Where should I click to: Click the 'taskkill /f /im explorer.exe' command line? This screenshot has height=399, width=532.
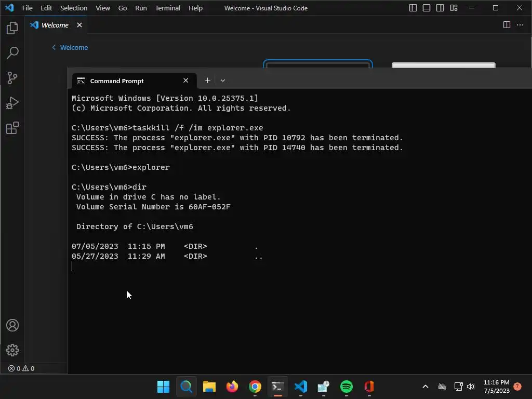coord(167,128)
